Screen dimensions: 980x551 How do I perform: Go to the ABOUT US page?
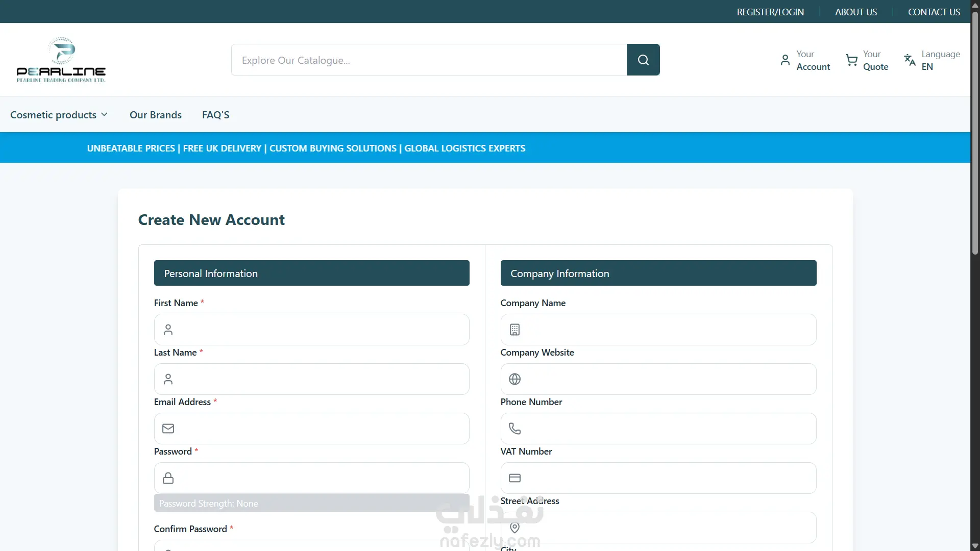click(856, 12)
